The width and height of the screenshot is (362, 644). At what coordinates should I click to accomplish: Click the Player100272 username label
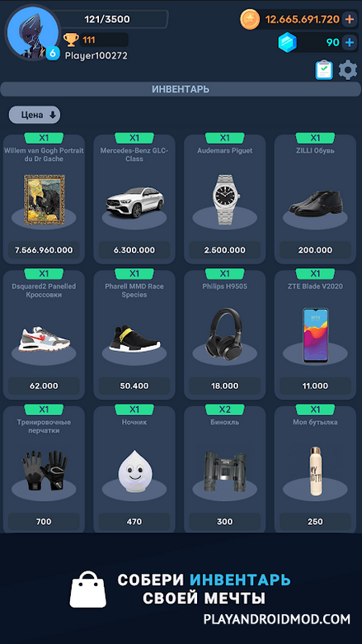pos(96,56)
